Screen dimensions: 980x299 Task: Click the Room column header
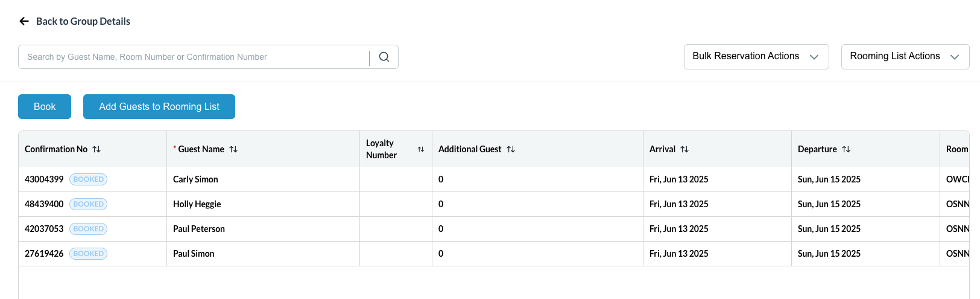956,149
